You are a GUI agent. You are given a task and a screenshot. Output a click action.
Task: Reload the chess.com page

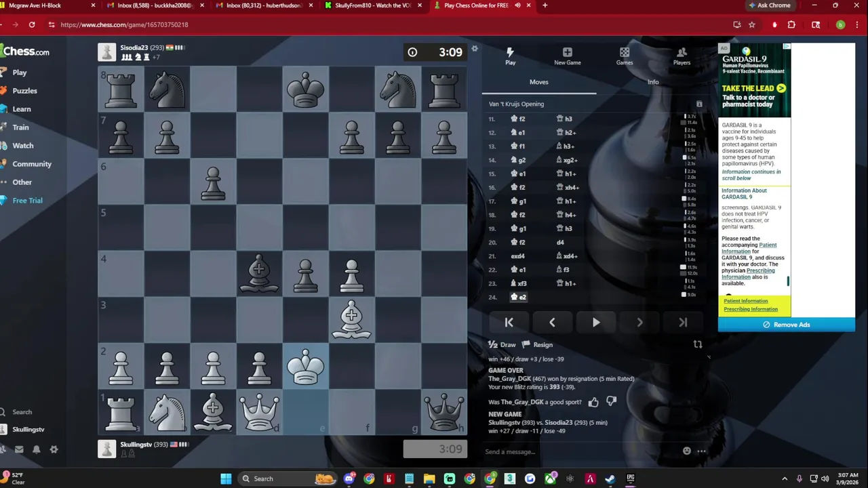coord(32,24)
